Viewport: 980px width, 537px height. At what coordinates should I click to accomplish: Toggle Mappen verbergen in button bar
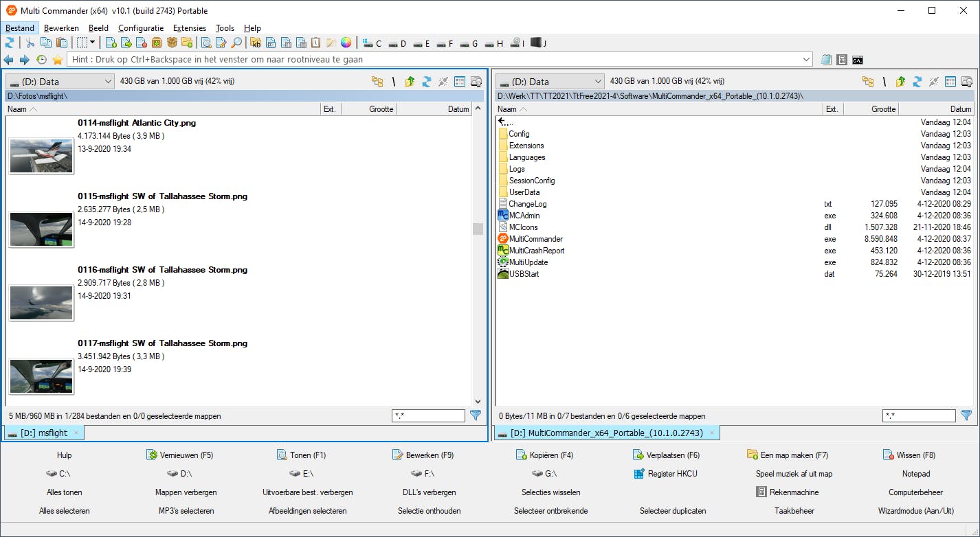coord(186,492)
